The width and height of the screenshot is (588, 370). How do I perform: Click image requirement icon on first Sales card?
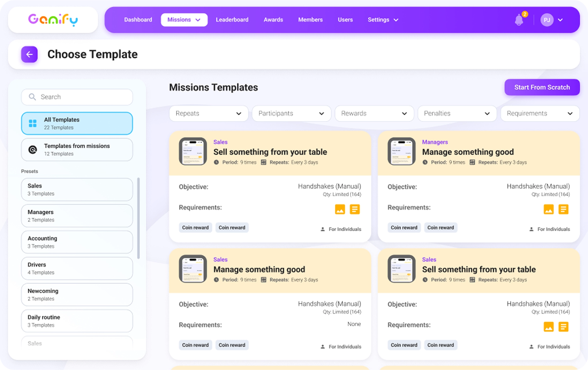pyautogui.click(x=340, y=209)
